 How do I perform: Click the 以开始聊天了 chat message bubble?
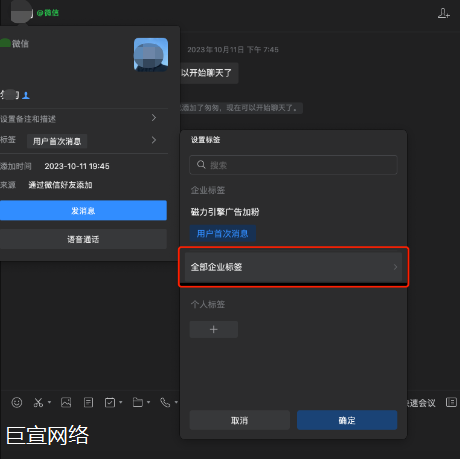tap(209, 73)
